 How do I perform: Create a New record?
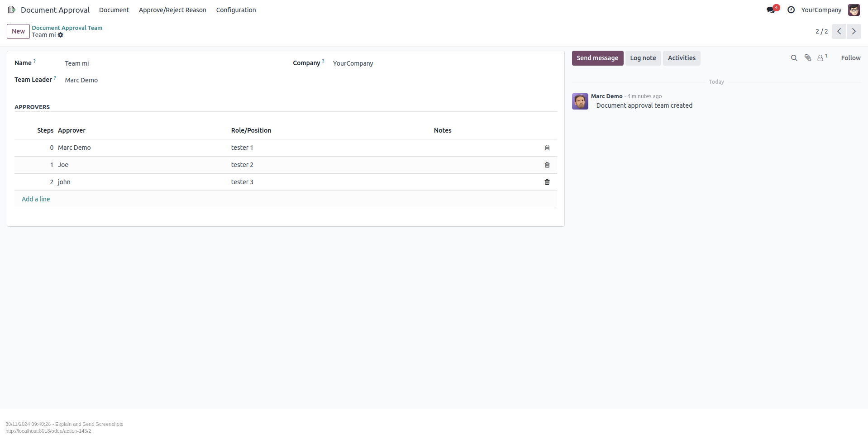coord(18,31)
